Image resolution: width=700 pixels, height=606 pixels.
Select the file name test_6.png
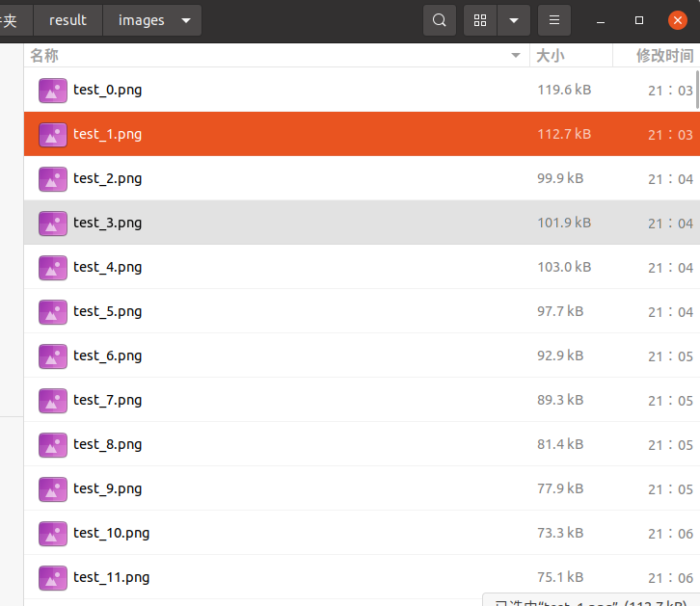pyautogui.click(x=108, y=356)
